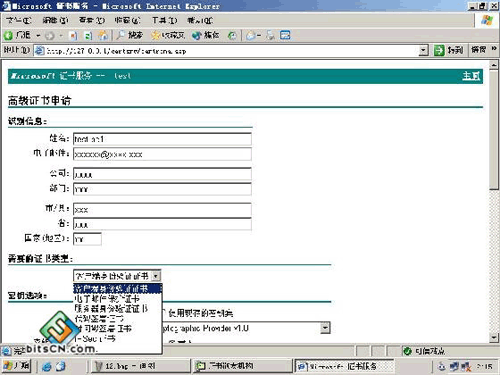The height and width of the screenshot is (375, 500).
Task: Go to the Home page icon
Action: (x=103, y=35)
